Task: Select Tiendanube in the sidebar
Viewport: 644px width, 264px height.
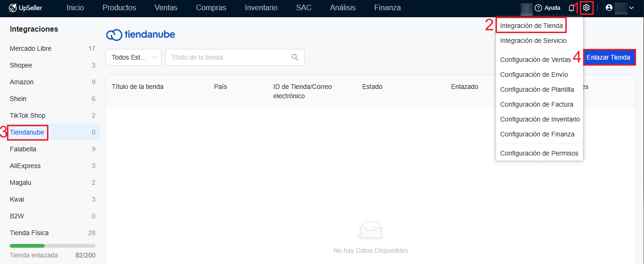Action: click(53, 132)
